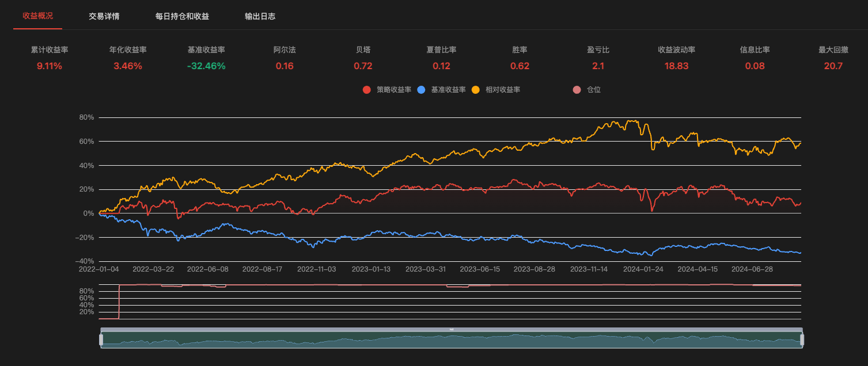This screenshot has height=366, width=868.
Task: Click the right handle of zoom slider
Action: tap(802, 340)
